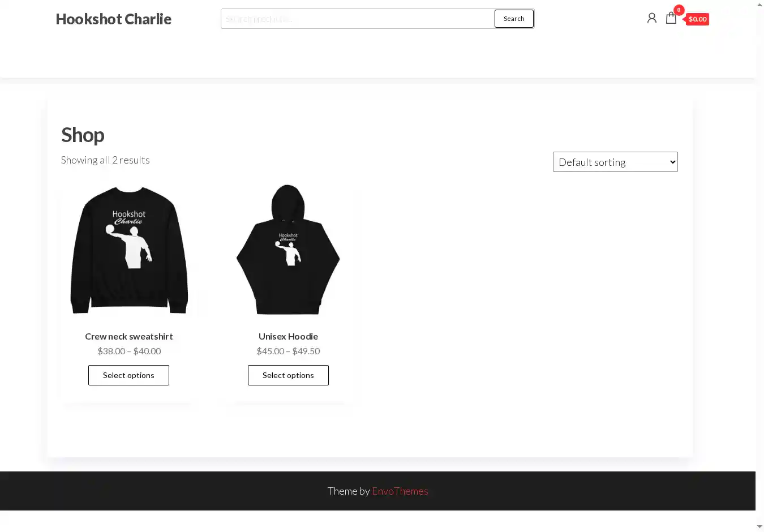This screenshot has width=764, height=532.
Task: Click the Unisex Hoodie price range
Action: pos(288,351)
